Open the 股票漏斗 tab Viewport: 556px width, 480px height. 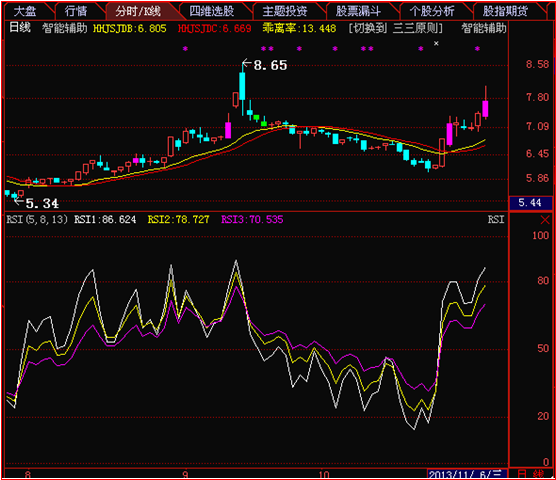pos(358,11)
